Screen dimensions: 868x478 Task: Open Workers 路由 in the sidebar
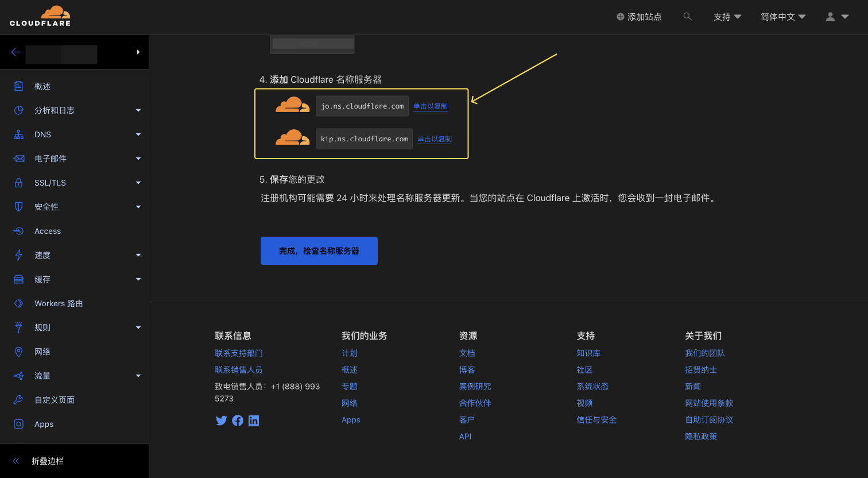click(x=59, y=303)
